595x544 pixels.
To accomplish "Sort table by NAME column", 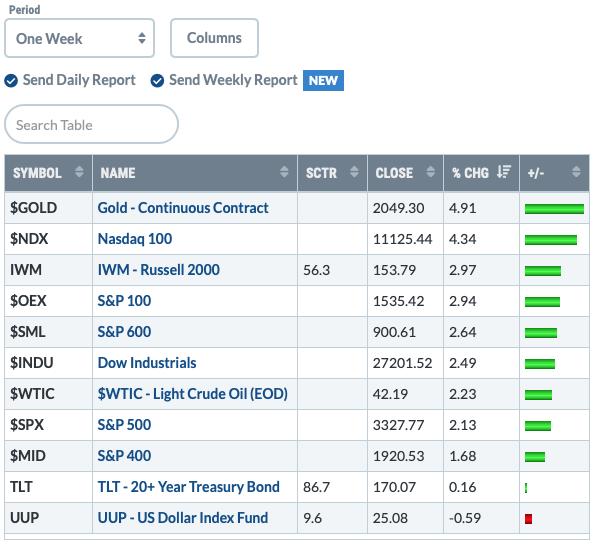I will point(195,173).
